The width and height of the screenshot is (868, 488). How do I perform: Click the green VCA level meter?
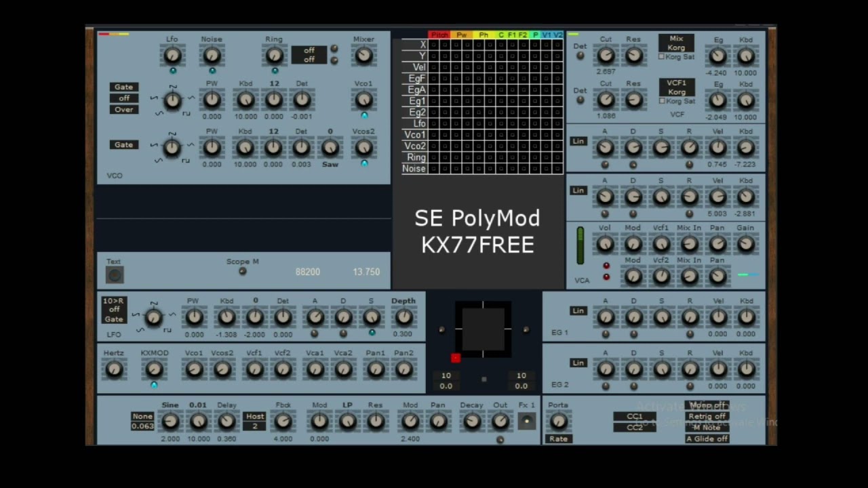pyautogui.click(x=580, y=245)
